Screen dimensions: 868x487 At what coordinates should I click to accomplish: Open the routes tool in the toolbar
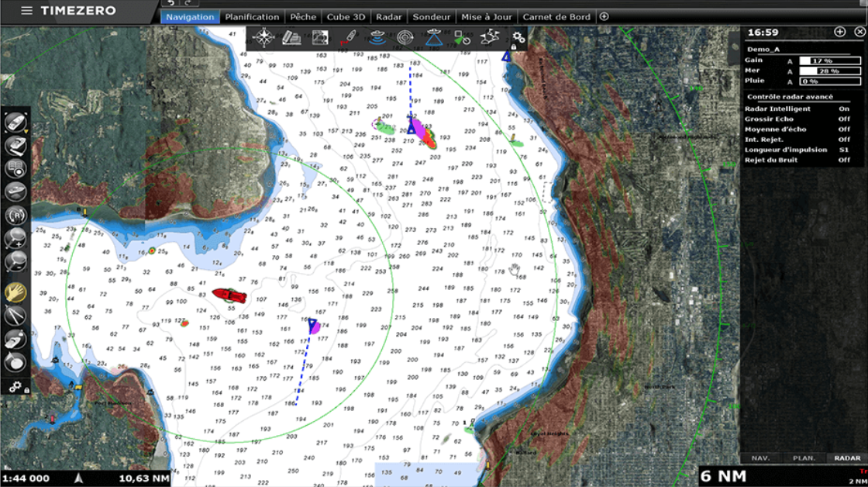click(x=489, y=36)
